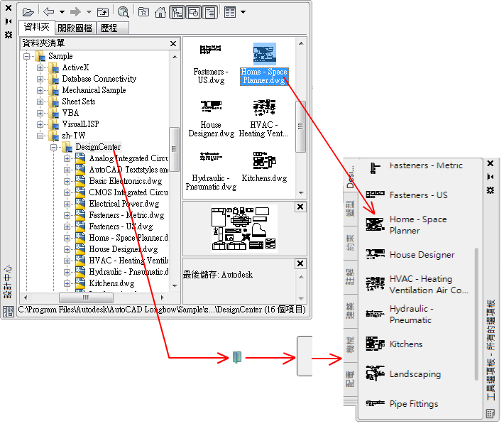Viewport: 504px width, 426px height.
Task: Go back with the left arrow button
Action: click(x=48, y=12)
